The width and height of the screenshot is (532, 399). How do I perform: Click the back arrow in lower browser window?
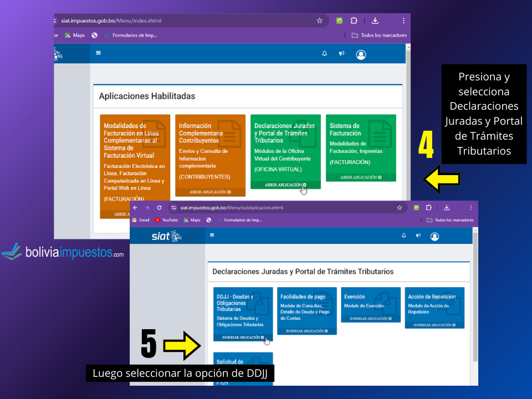[x=135, y=208]
